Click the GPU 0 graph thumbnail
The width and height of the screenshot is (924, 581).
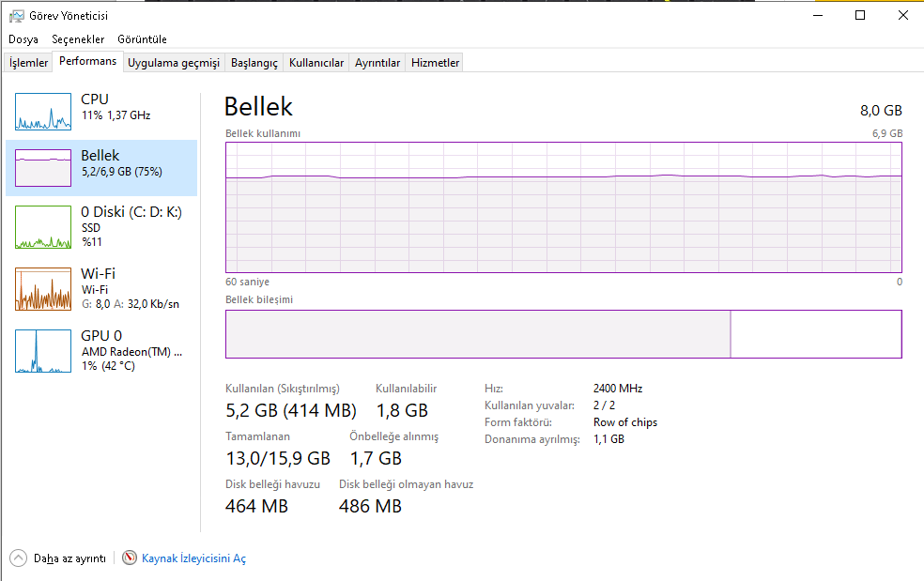tap(43, 351)
